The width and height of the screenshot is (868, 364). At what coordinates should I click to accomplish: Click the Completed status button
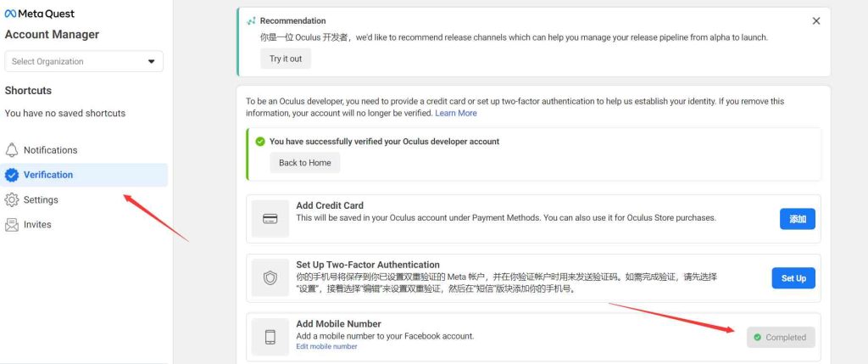point(781,337)
